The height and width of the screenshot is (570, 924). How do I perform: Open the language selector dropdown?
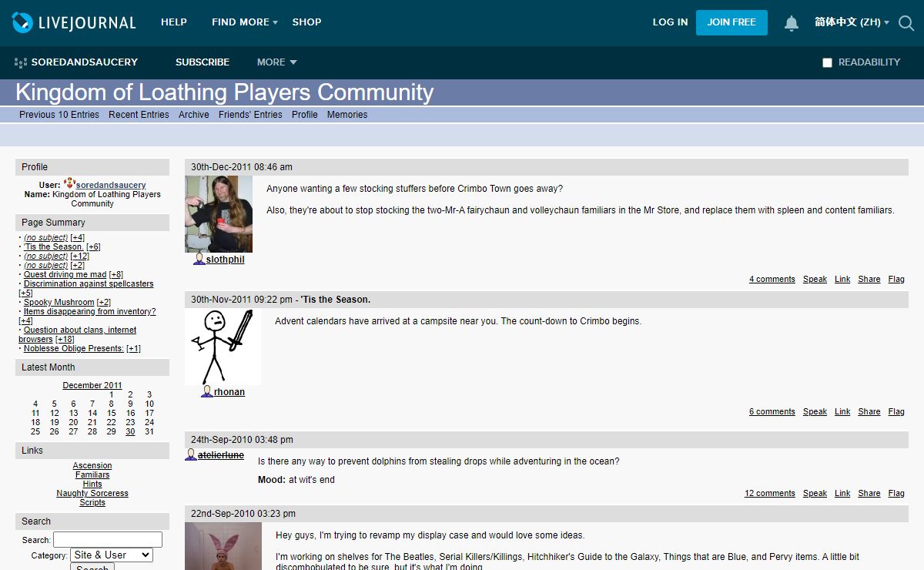pyautogui.click(x=852, y=22)
